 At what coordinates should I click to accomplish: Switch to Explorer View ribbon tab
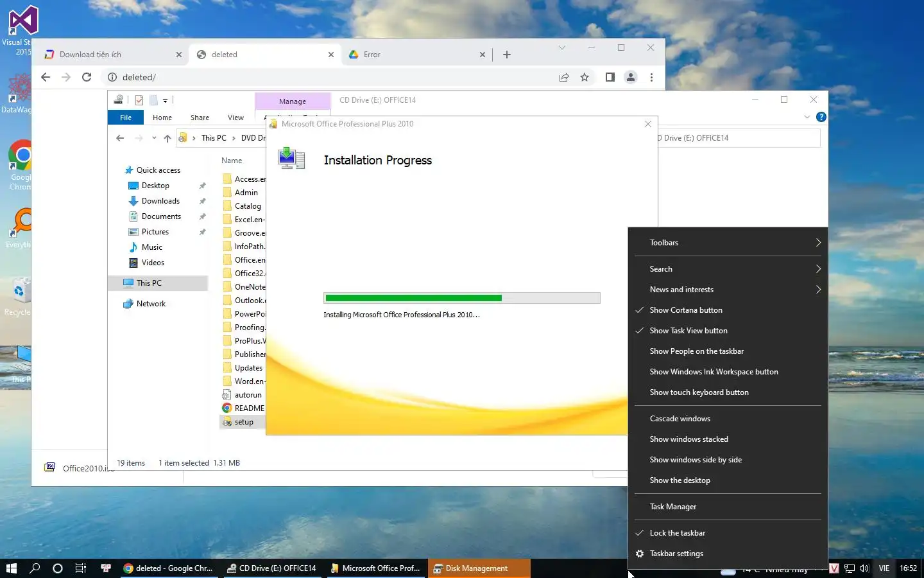pyautogui.click(x=235, y=118)
